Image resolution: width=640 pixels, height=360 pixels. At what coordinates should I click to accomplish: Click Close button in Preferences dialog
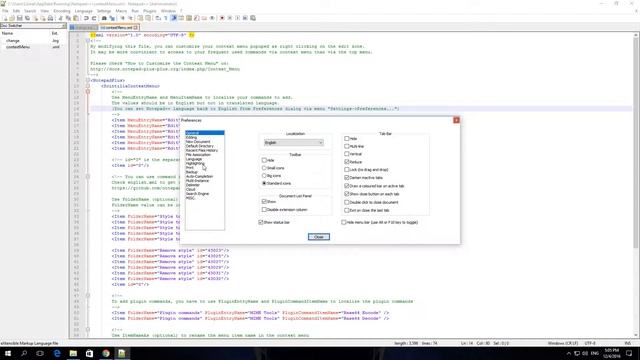tap(319, 237)
